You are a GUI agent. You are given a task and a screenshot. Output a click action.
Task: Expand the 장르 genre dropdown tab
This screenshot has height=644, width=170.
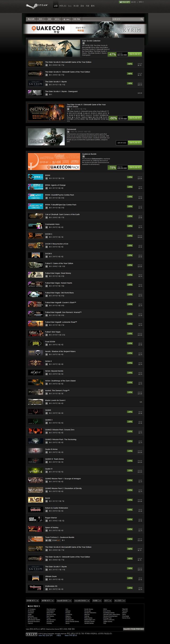pos(41,19)
